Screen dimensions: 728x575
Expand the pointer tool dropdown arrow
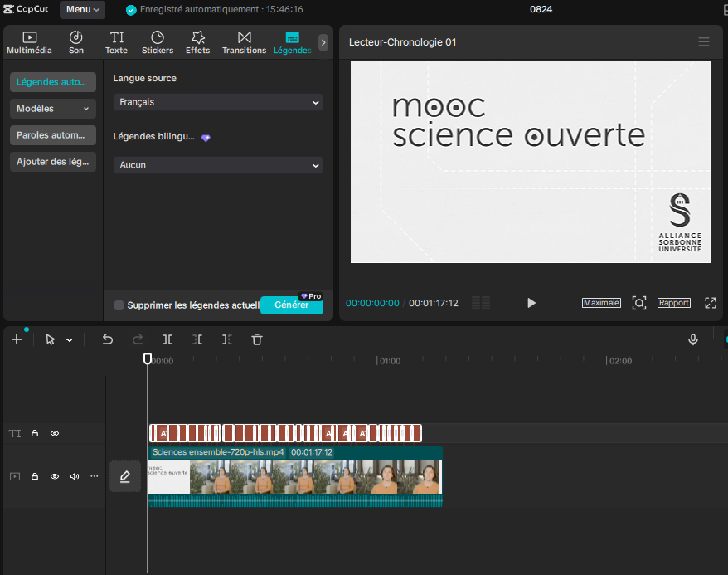click(69, 340)
